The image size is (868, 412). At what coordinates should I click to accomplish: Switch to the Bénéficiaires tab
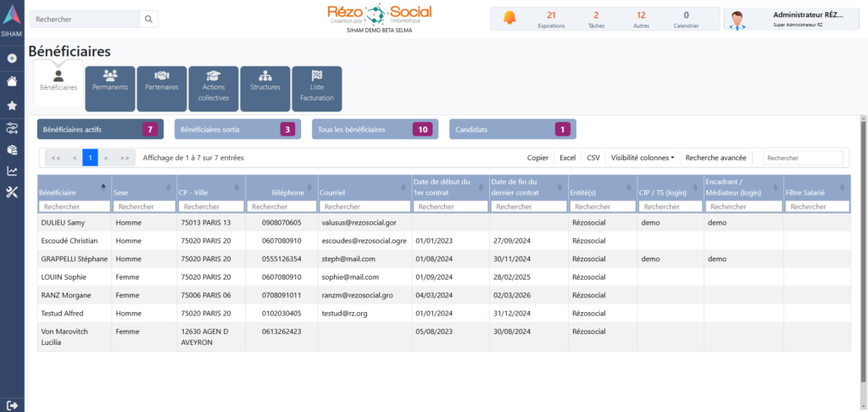[58, 82]
